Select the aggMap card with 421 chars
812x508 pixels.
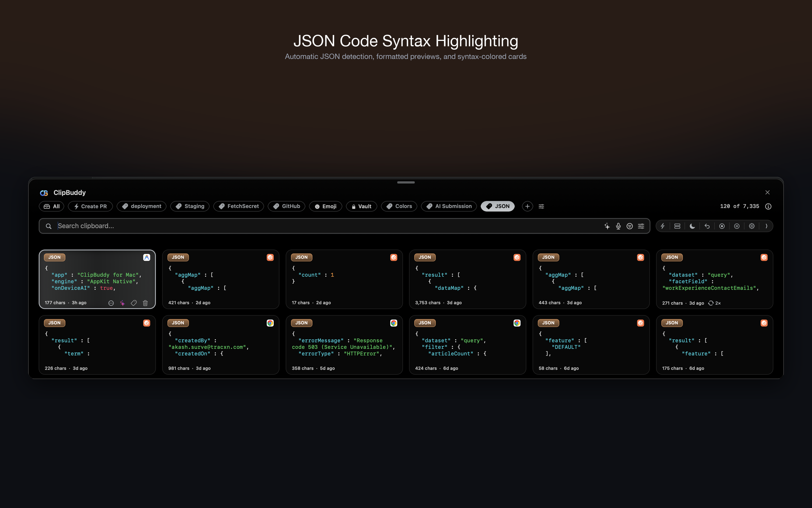coord(220,279)
